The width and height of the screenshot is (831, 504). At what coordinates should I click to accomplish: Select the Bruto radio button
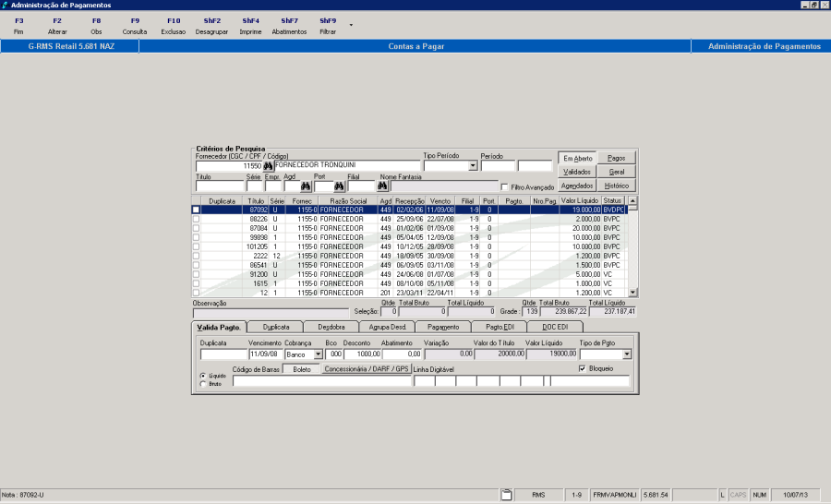click(203, 383)
